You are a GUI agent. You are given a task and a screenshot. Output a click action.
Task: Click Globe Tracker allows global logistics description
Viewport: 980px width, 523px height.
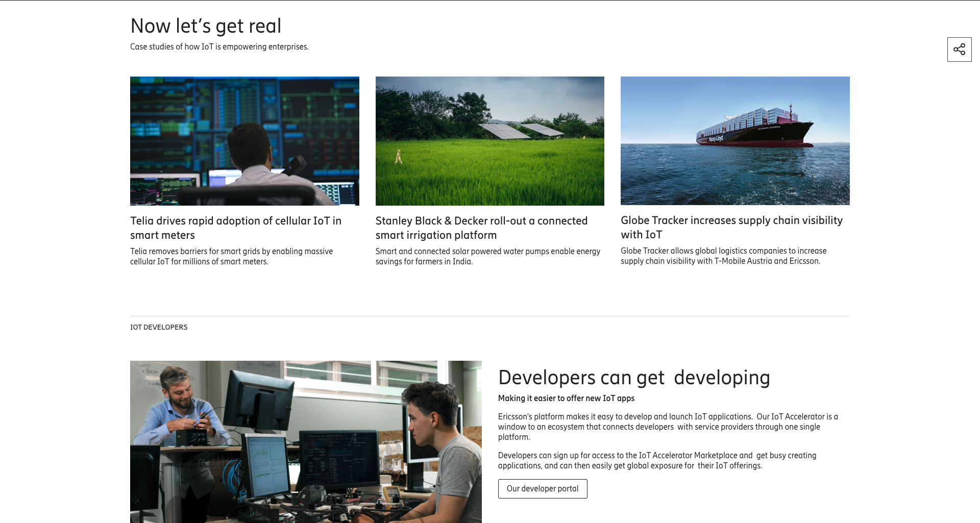click(723, 256)
